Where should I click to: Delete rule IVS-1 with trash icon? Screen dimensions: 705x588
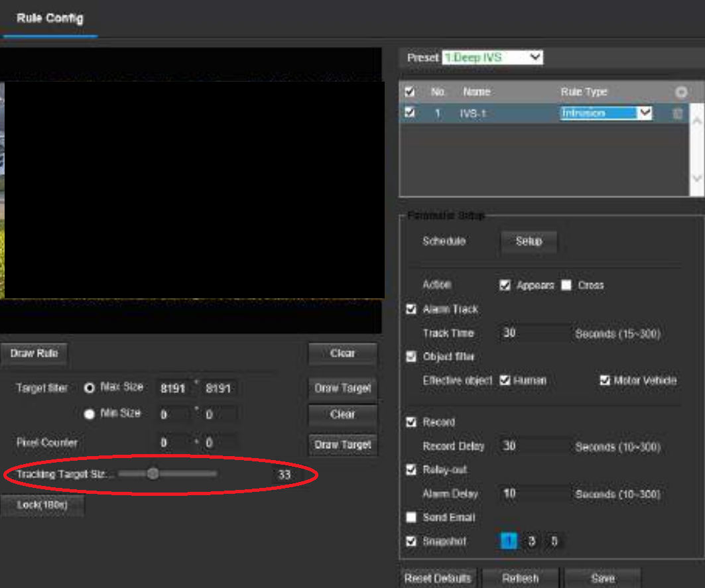tap(678, 113)
